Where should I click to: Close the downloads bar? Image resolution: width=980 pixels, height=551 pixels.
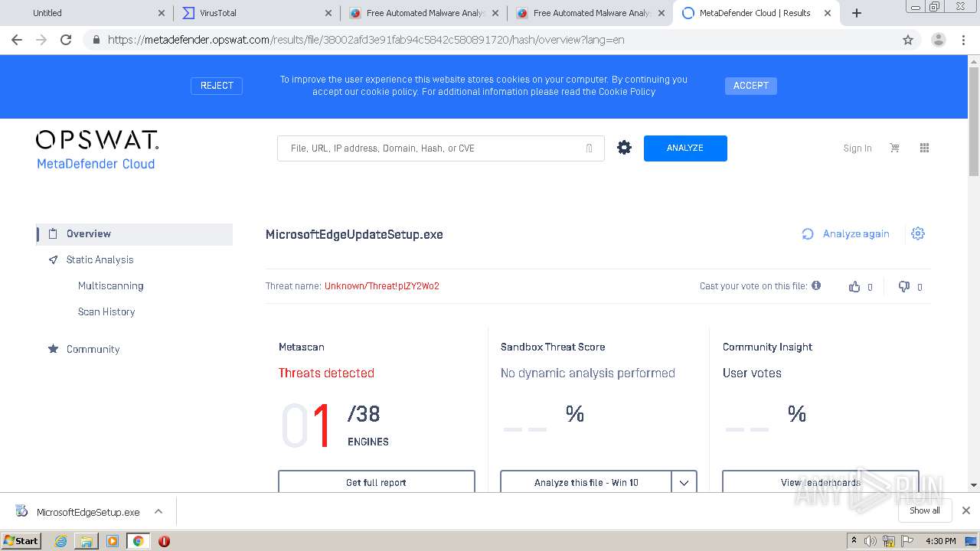[x=966, y=510]
